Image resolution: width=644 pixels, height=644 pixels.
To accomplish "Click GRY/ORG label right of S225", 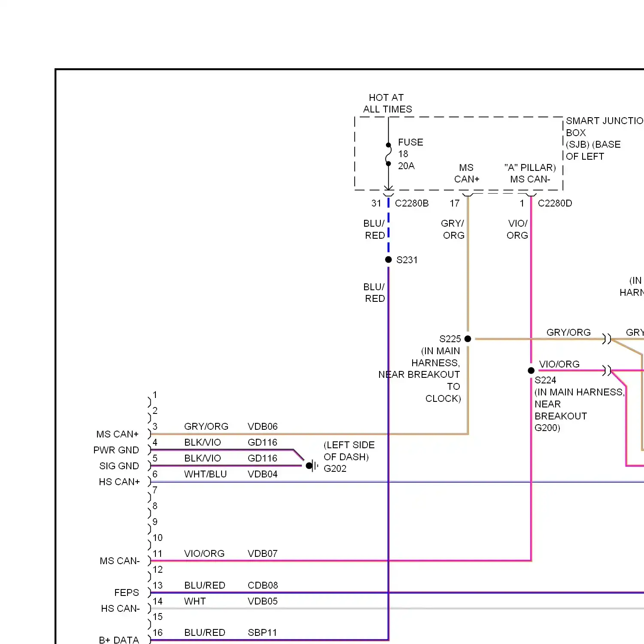I will 568,332.
